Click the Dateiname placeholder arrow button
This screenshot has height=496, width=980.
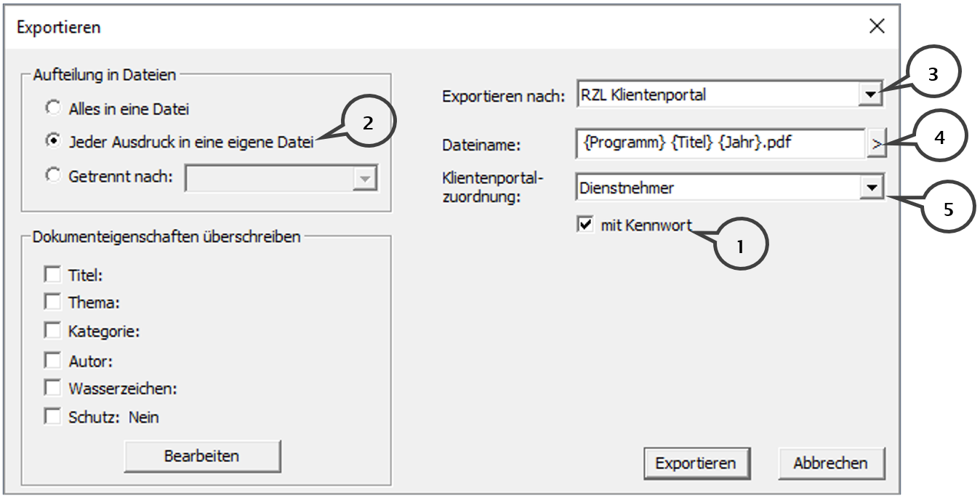tap(876, 145)
